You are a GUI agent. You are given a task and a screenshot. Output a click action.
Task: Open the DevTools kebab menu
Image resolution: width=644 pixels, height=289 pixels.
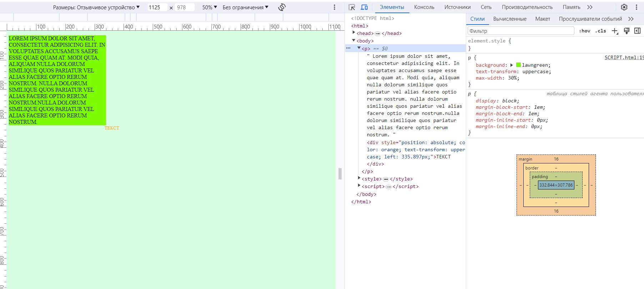click(636, 7)
